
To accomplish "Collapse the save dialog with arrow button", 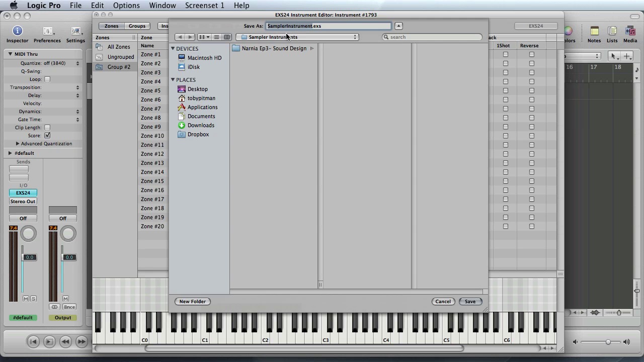I will click(398, 26).
